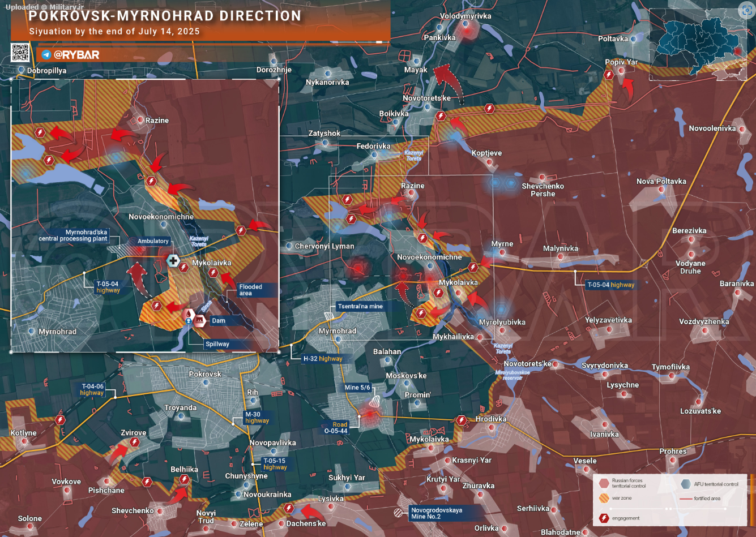Click the Tsentral'na mine hatched symbol
The image size is (756, 537).
click(x=328, y=315)
